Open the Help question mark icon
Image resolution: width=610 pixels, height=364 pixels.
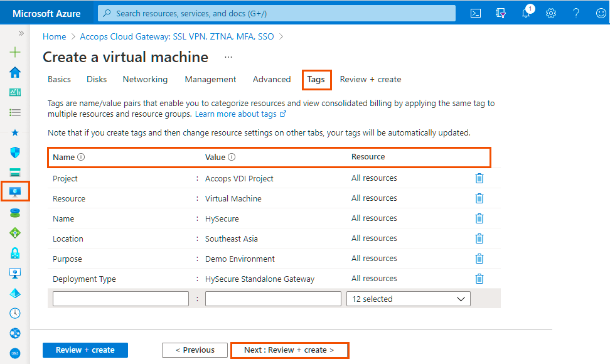point(576,13)
